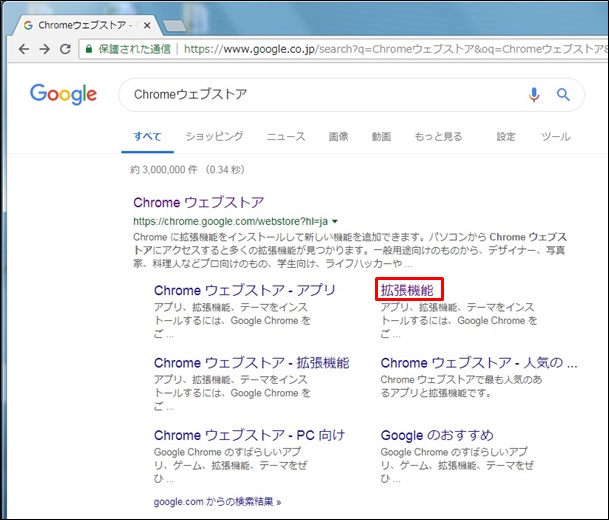
Task: Switch to the 画像 tab
Action: point(338,136)
